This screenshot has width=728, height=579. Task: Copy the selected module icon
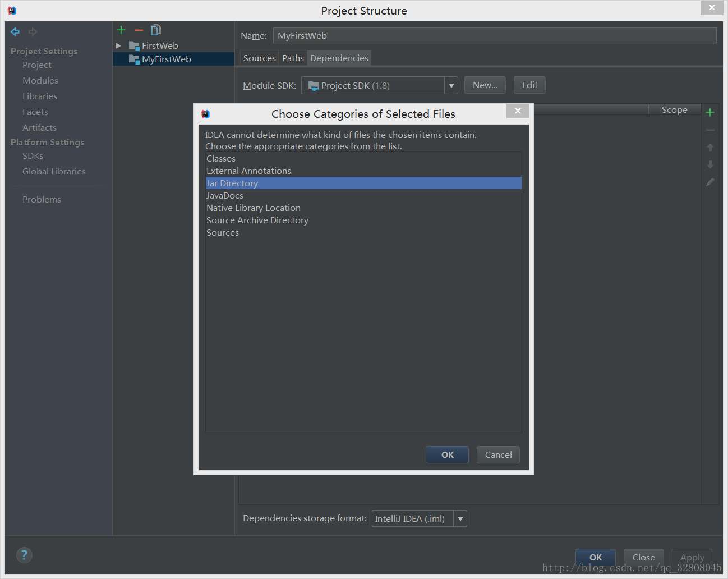click(x=156, y=30)
